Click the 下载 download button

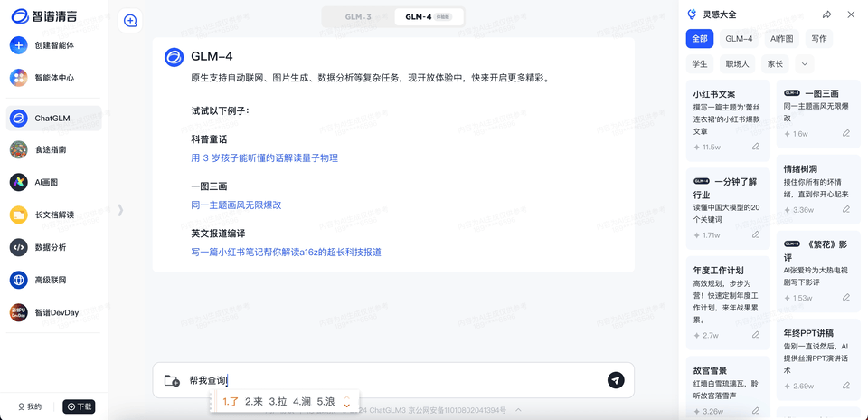pos(79,406)
